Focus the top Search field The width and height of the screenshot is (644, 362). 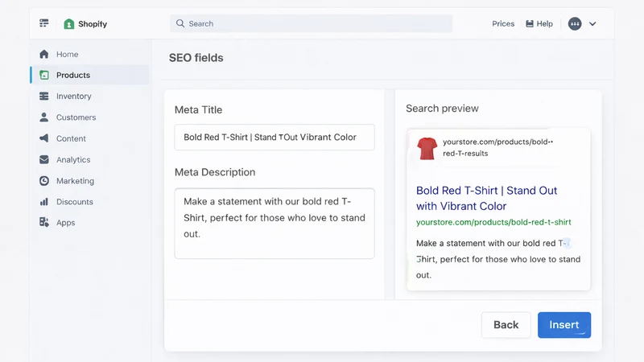312,23
